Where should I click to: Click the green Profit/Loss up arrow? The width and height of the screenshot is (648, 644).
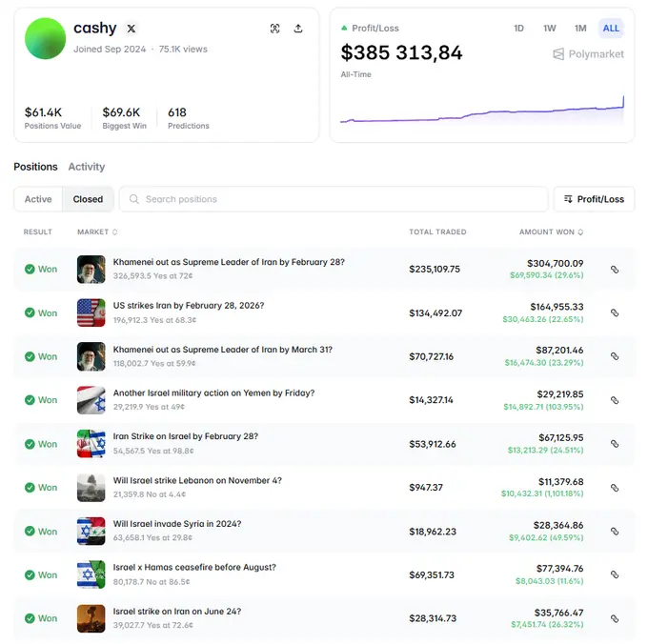pyautogui.click(x=344, y=28)
